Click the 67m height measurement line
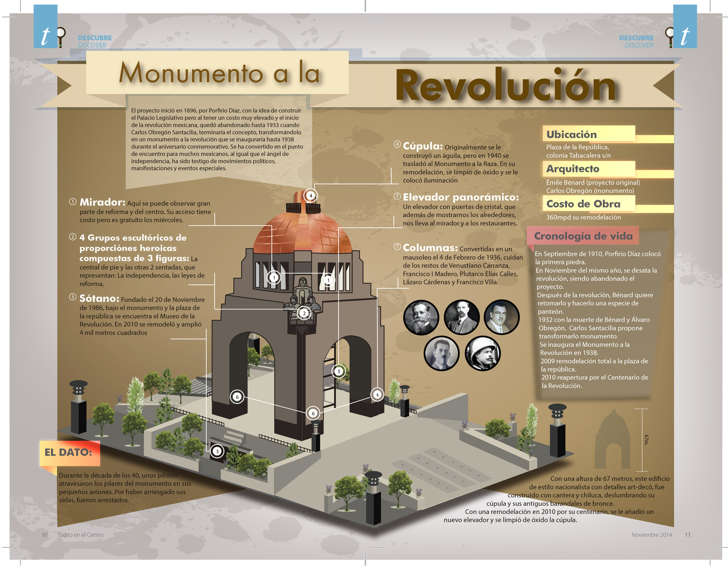The width and height of the screenshot is (728, 567). pyautogui.click(x=642, y=437)
